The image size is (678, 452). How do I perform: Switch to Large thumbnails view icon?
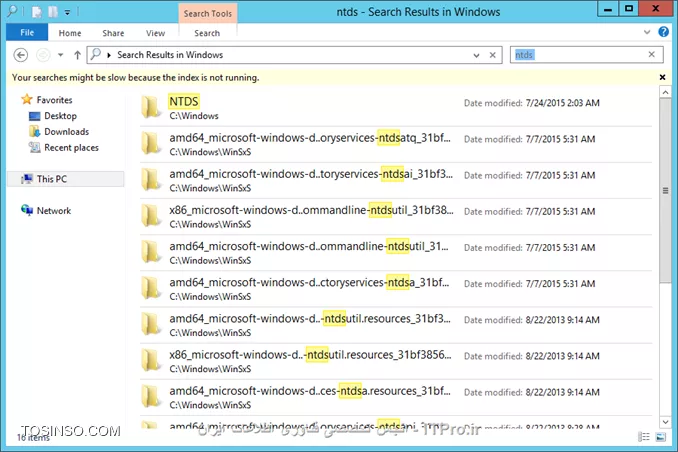click(661, 437)
